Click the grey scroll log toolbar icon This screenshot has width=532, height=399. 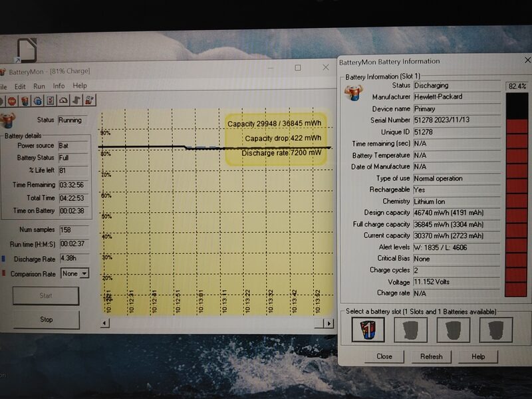76,100
